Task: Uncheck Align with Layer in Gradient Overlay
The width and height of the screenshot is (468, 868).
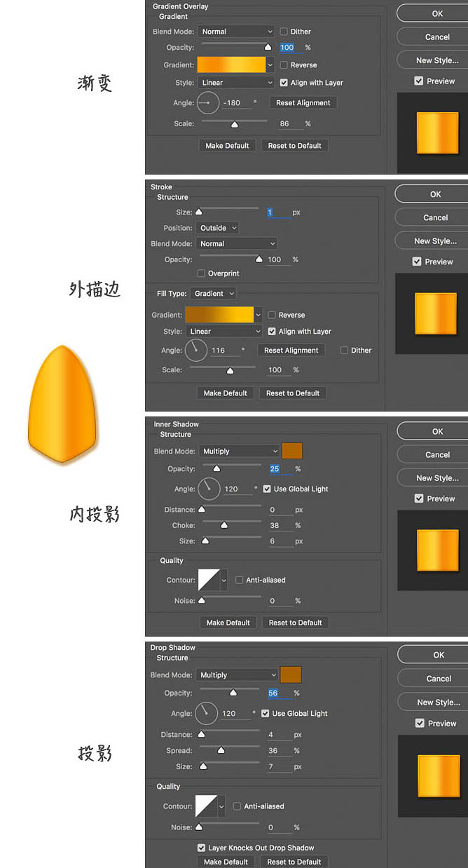Action: click(284, 83)
